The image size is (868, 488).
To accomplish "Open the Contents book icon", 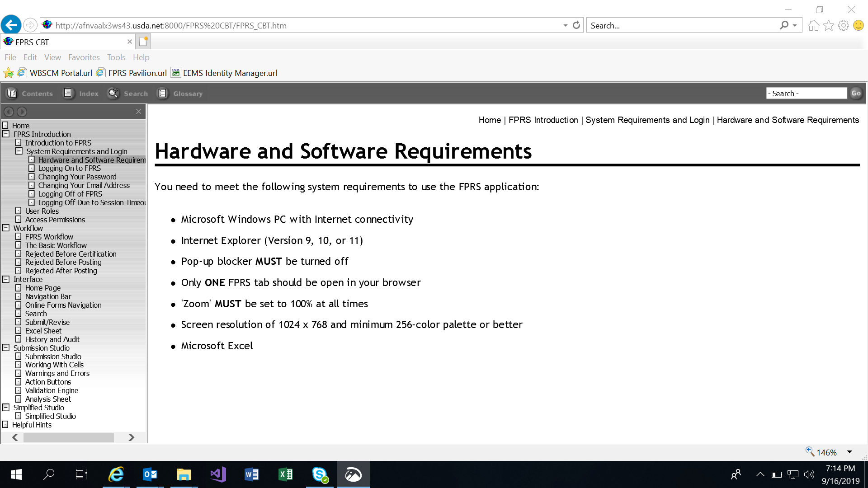I will tap(12, 93).
